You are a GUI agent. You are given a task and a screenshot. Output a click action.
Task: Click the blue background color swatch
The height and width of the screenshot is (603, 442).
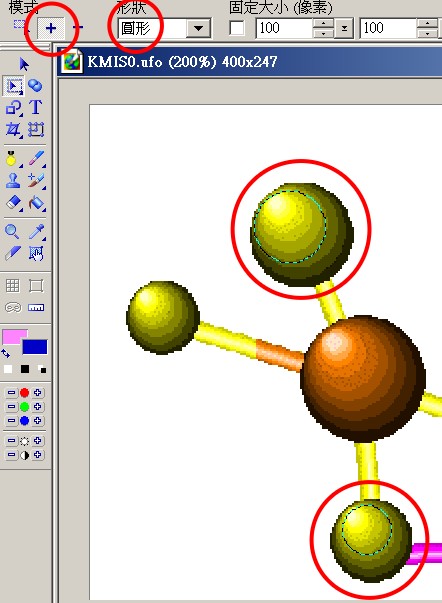(x=35, y=347)
